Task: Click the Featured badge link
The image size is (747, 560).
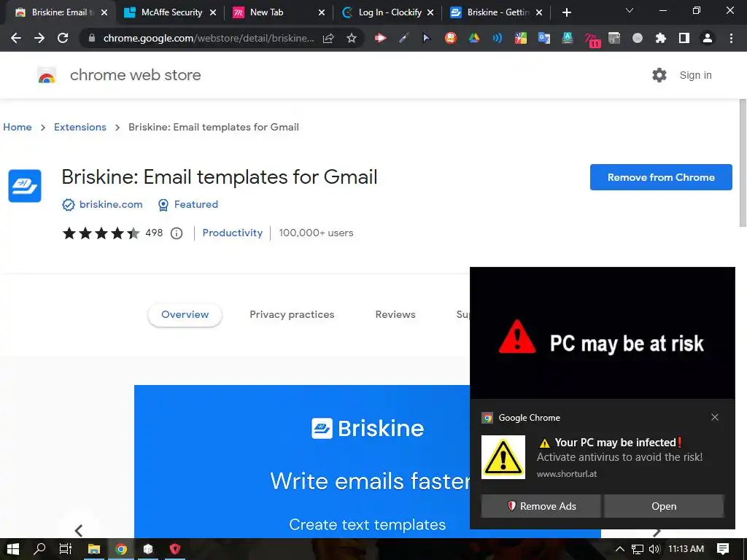Action: (196, 204)
